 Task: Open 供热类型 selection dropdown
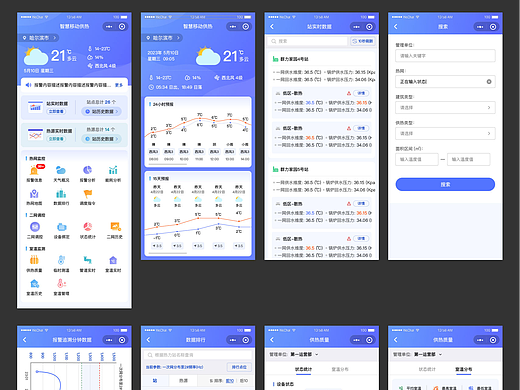click(445, 133)
